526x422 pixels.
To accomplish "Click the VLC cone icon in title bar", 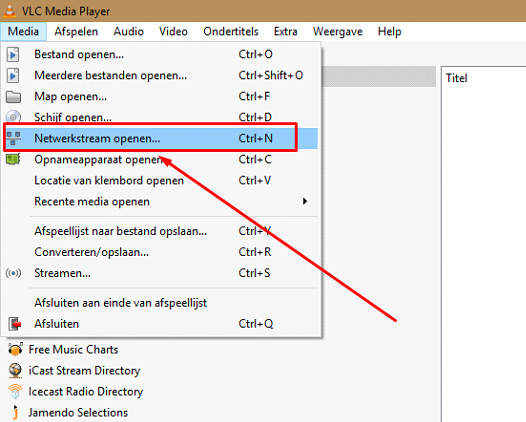I will (x=9, y=11).
